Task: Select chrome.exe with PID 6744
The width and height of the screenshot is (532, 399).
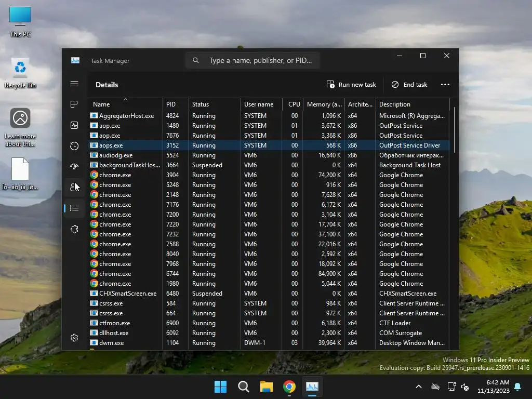Action: pyautogui.click(x=270, y=273)
